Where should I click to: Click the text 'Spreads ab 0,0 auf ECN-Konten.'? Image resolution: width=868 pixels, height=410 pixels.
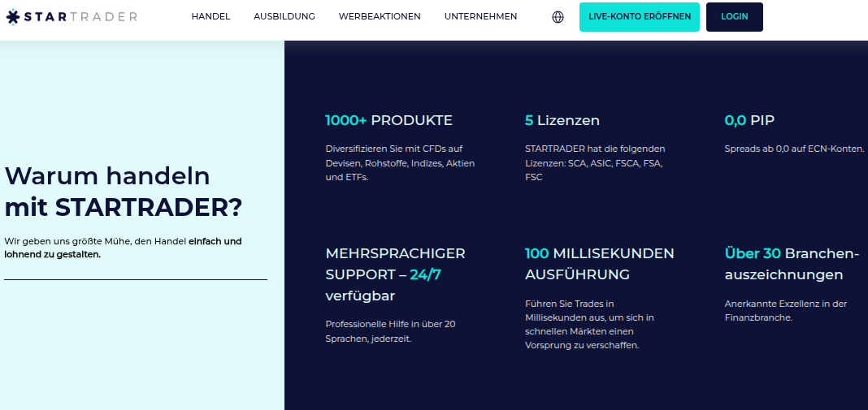click(794, 149)
